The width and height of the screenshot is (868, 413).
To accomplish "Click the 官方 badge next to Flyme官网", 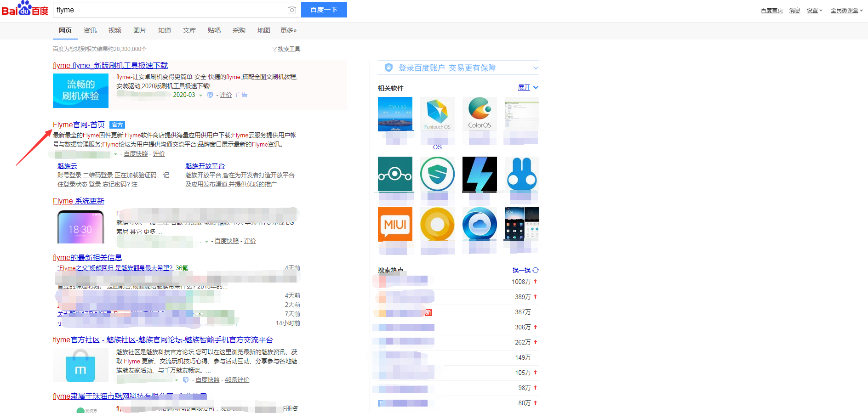I will [x=117, y=125].
